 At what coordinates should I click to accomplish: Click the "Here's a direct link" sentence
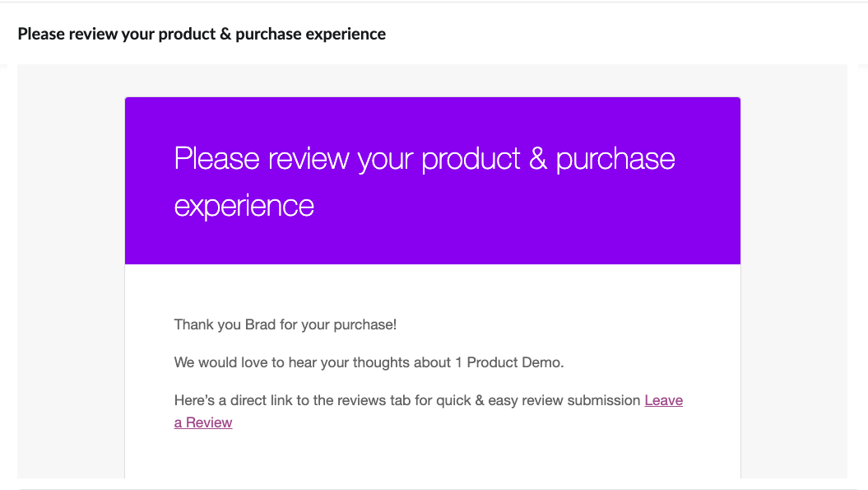point(406,401)
